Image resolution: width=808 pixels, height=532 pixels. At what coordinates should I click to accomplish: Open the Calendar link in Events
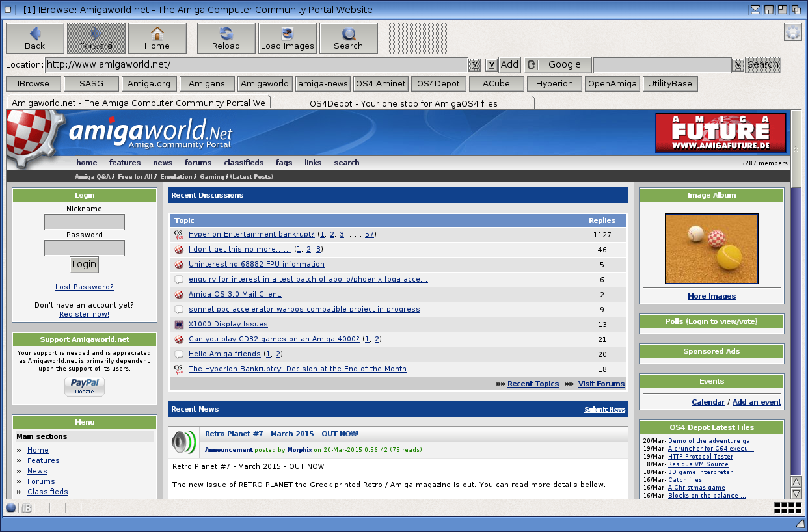tap(708, 402)
